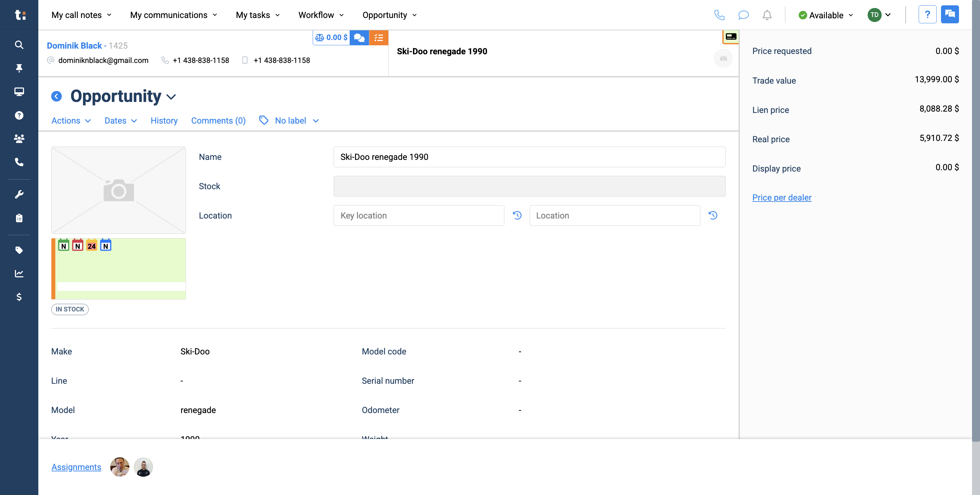Toggle the Available status selector
This screenshot has width=980, height=495.
click(826, 15)
